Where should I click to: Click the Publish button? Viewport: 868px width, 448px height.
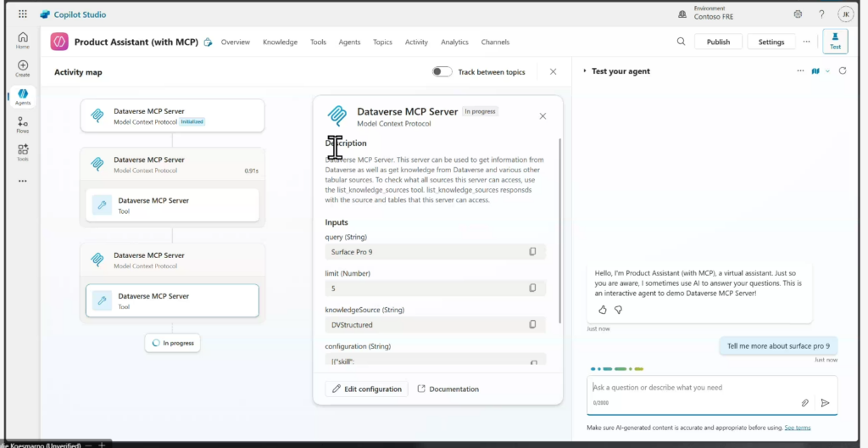718,42
